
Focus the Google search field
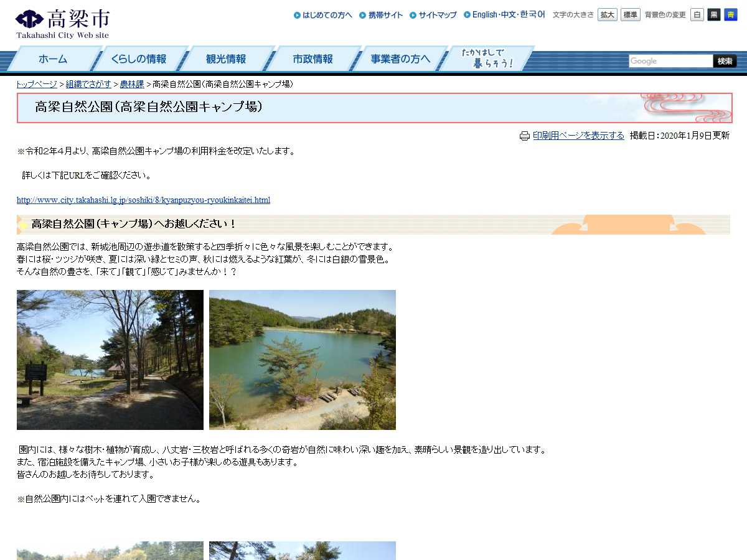[x=670, y=61]
